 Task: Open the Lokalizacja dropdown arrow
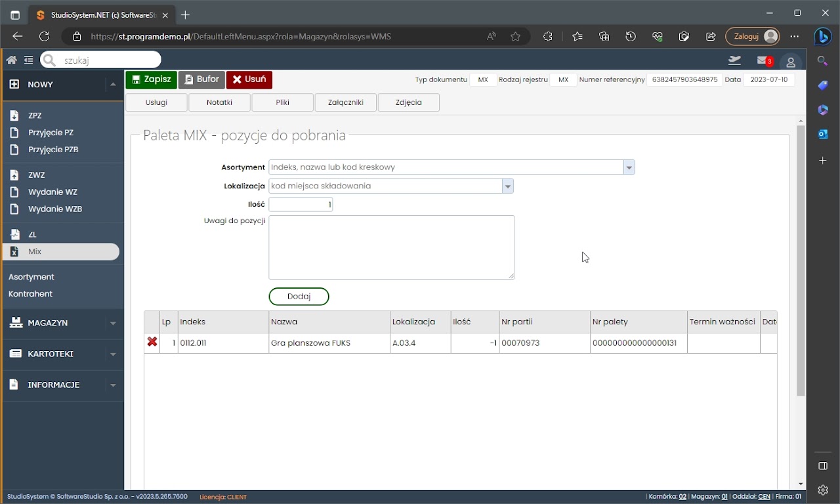pyautogui.click(x=507, y=186)
